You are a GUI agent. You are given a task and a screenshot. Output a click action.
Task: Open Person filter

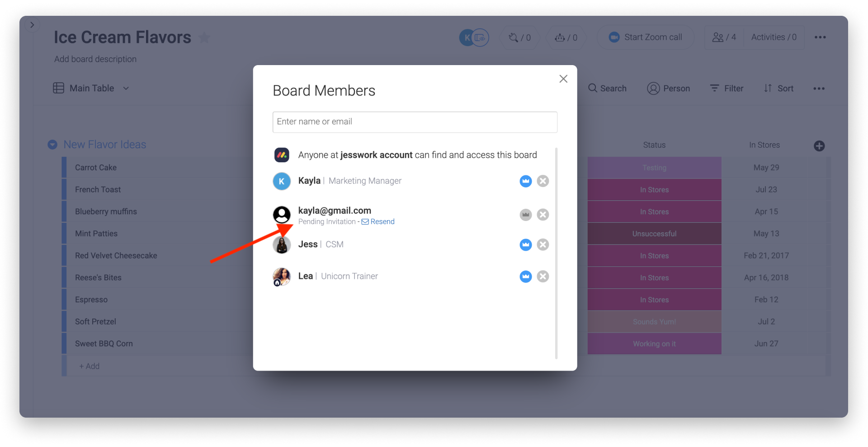668,89
